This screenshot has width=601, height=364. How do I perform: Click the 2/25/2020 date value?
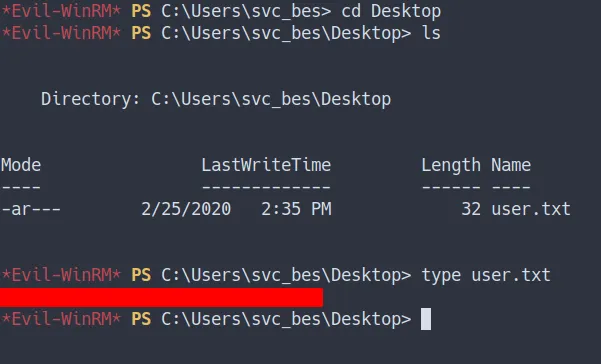click(186, 210)
